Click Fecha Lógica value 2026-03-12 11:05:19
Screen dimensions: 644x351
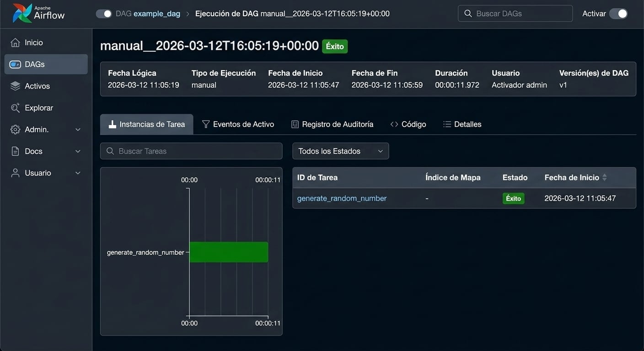pos(144,85)
